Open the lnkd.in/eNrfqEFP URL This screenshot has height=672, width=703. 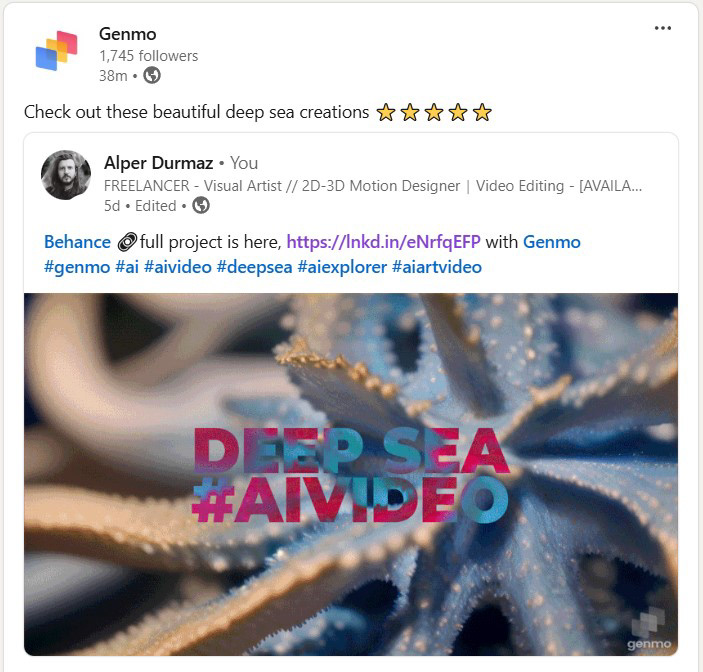point(383,242)
